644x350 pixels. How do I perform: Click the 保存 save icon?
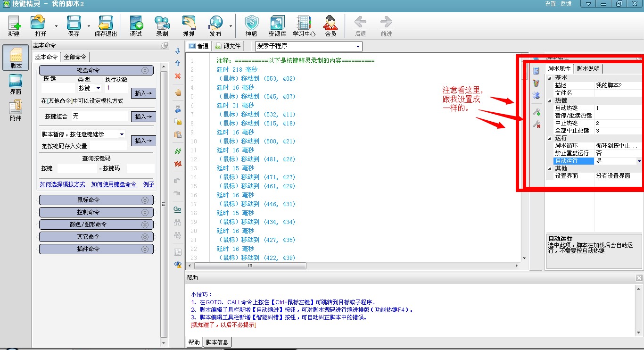click(x=74, y=23)
